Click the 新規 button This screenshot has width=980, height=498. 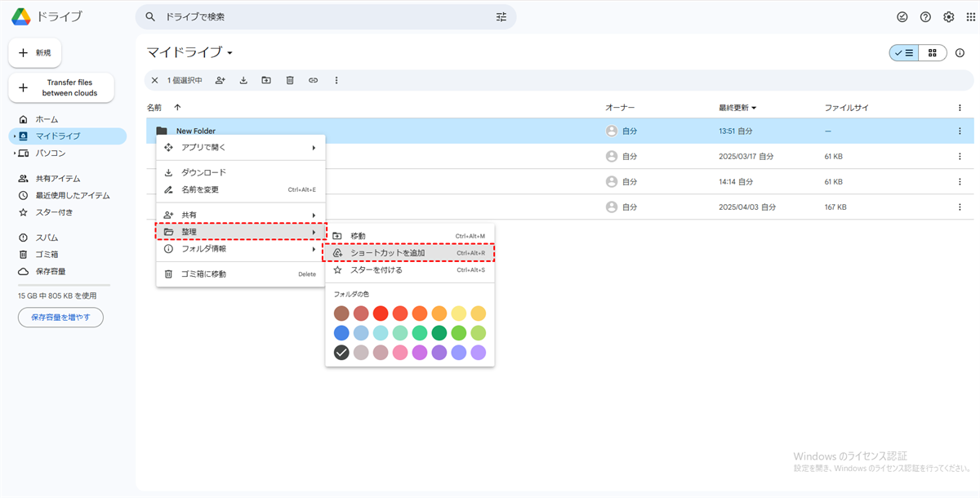[x=35, y=53]
